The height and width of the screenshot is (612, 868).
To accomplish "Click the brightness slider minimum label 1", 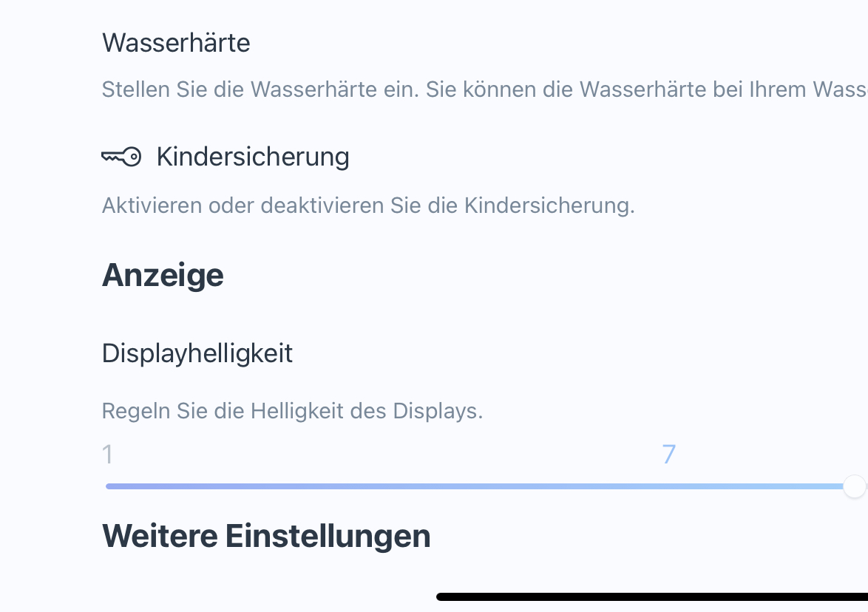I will point(108,454).
